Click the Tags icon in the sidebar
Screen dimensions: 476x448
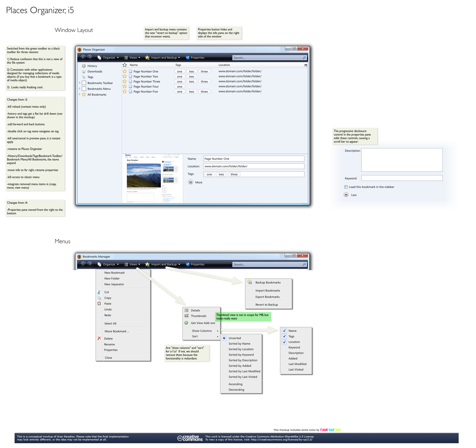pyautogui.click(x=84, y=77)
